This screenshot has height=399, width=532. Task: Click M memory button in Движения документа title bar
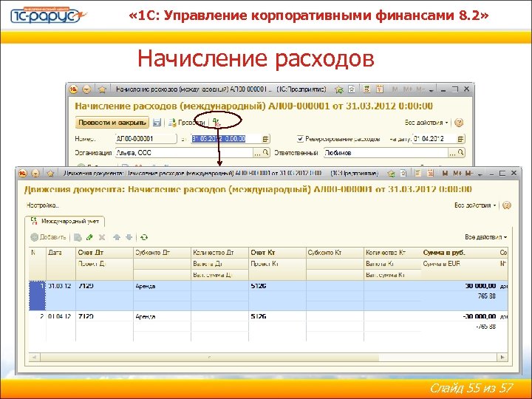point(445,174)
